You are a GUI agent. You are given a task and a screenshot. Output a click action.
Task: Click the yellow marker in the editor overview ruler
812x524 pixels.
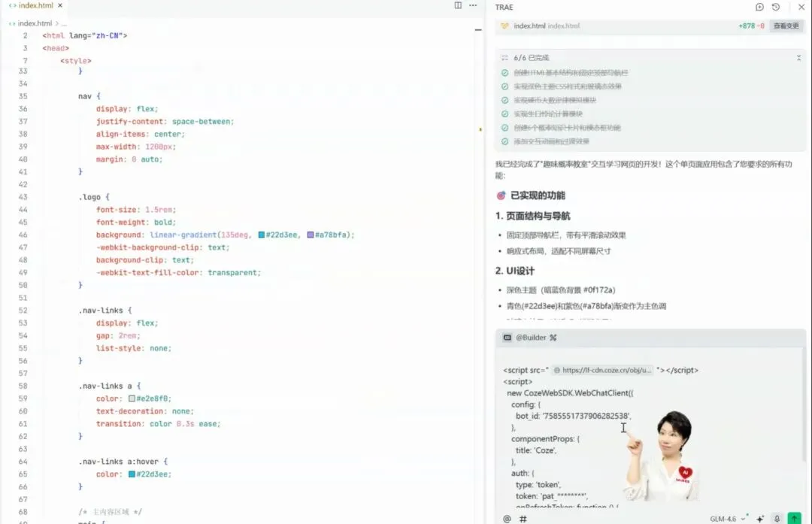[x=480, y=129]
